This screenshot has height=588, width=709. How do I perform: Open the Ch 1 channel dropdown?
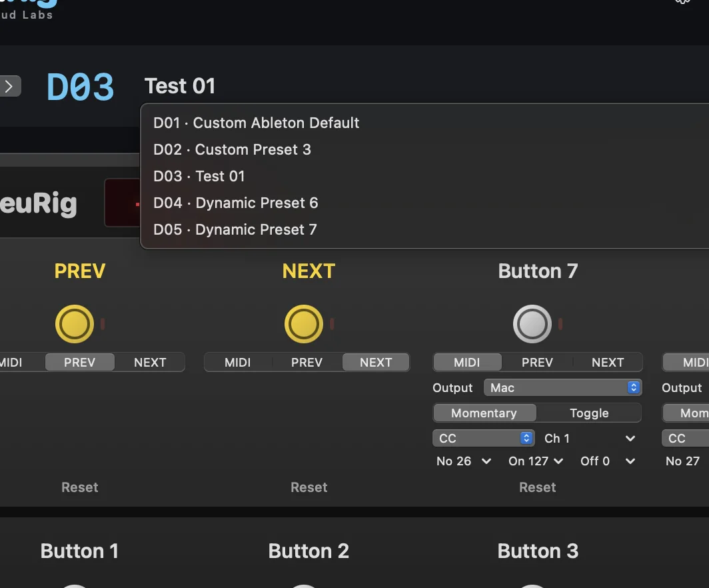(x=590, y=438)
